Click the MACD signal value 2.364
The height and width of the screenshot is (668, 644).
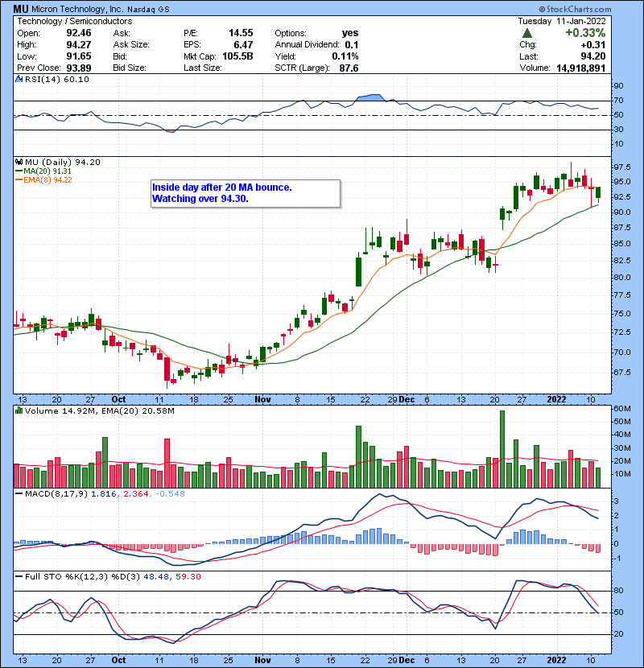pos(136,494)
